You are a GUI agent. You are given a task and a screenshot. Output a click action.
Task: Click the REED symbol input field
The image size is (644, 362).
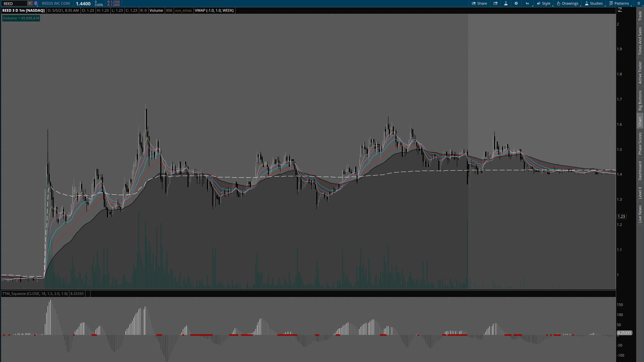pyautogui.click(x=14, y=3)
